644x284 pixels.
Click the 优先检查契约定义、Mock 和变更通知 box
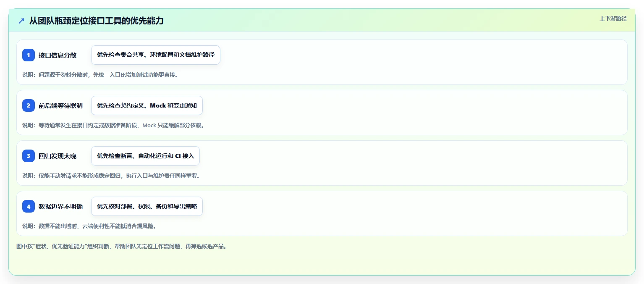pyautogui.click(x=147, y=105)
